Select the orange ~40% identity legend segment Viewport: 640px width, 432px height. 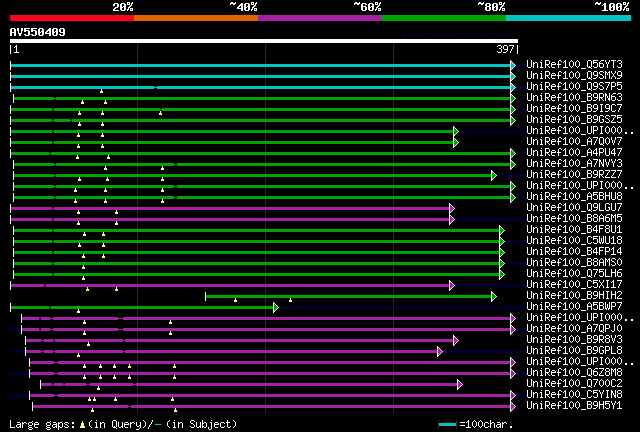[x=196, y=18]
